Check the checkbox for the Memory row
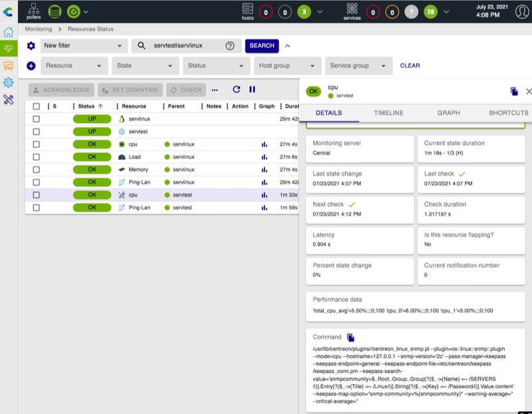The image size is (532, 414). (x=37, y=170)
